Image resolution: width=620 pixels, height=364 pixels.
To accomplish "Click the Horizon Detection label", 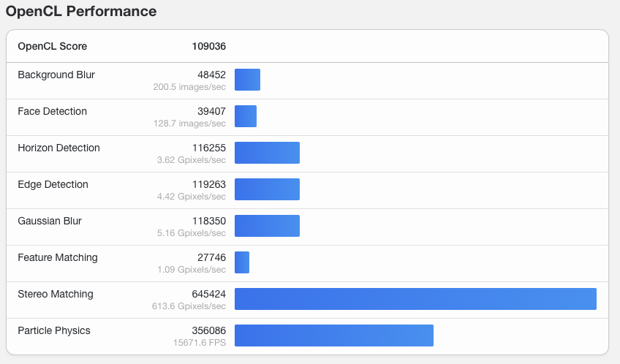I will pos(58,148).
